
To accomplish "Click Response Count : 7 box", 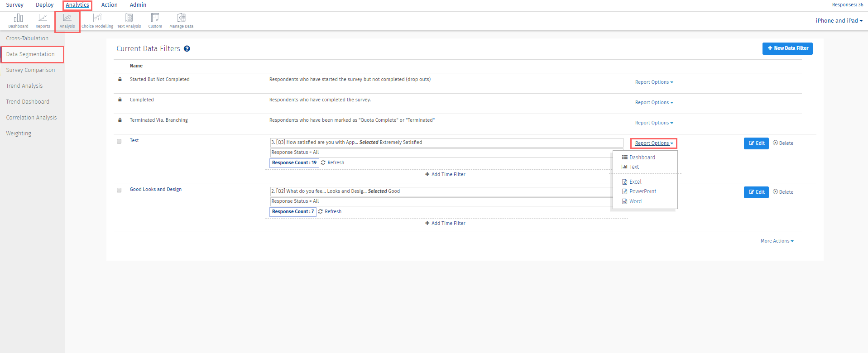I will [x=293, y=212].
